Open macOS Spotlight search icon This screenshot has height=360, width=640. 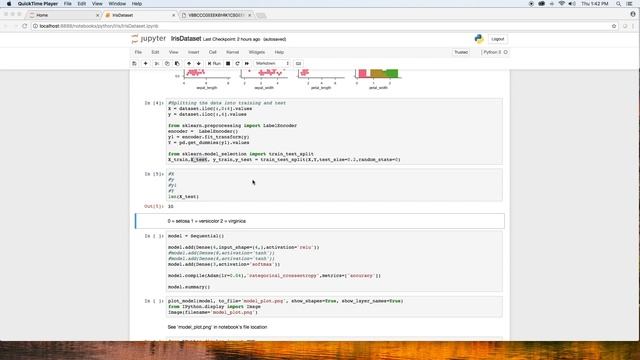click(x=618, y=4)
